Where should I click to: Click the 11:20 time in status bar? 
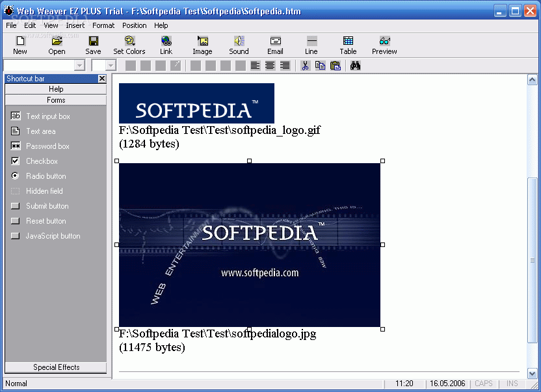point(404,384)
